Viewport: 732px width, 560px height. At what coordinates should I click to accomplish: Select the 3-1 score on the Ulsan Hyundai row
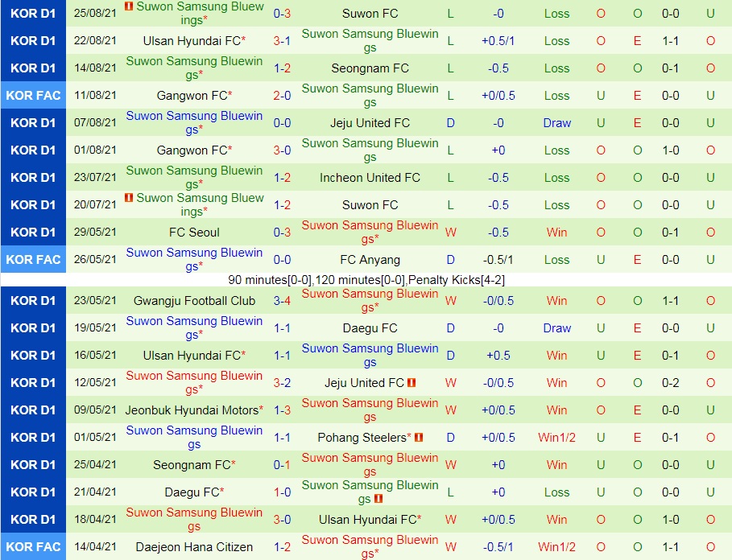tap(282, 40)
